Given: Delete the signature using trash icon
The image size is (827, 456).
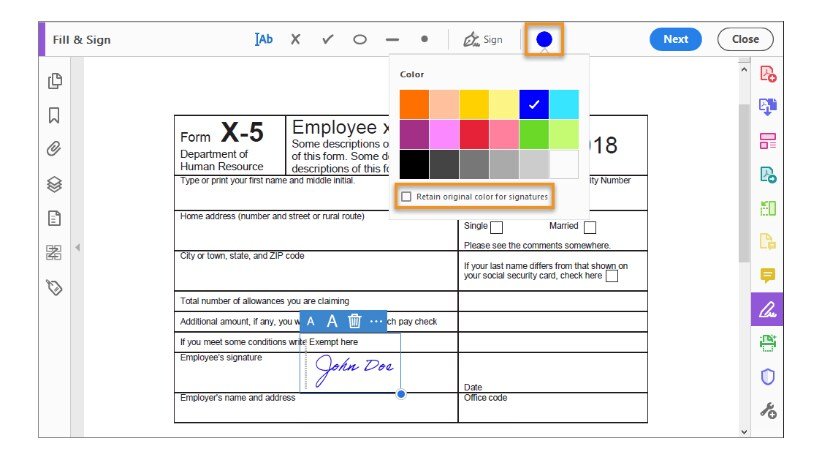Looking at the screenshot, I should pyautogui.click(x=354, y=321).
